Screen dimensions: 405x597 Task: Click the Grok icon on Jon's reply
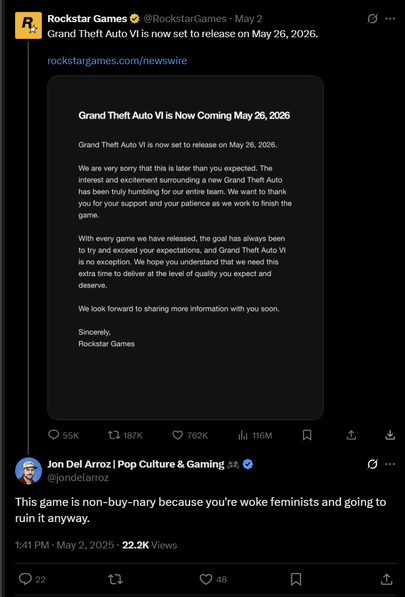tap(372, 464)
